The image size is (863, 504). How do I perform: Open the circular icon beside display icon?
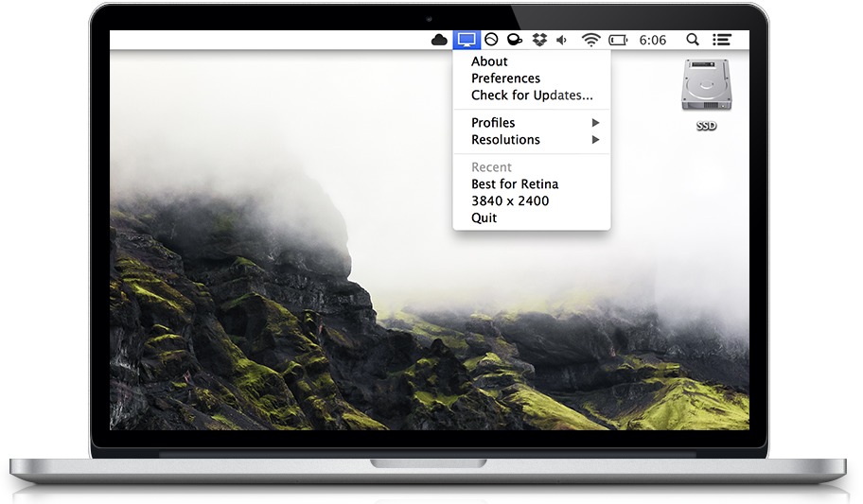491,40
